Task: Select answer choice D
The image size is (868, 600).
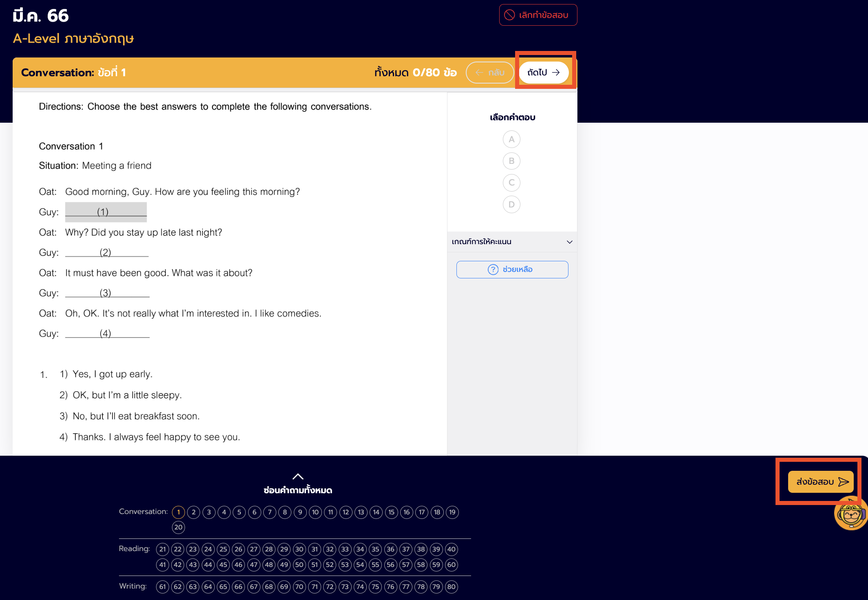Action: coord(511,204)
